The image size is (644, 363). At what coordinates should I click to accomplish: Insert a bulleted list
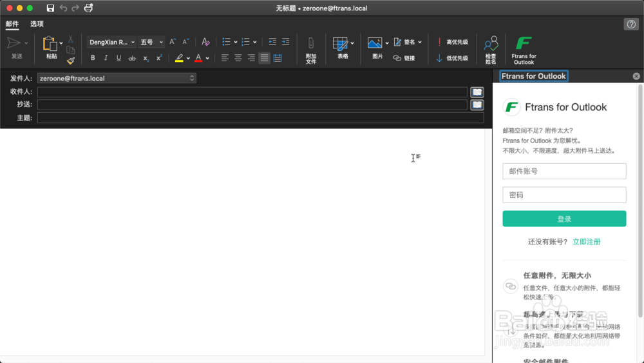tap(226, 41)
